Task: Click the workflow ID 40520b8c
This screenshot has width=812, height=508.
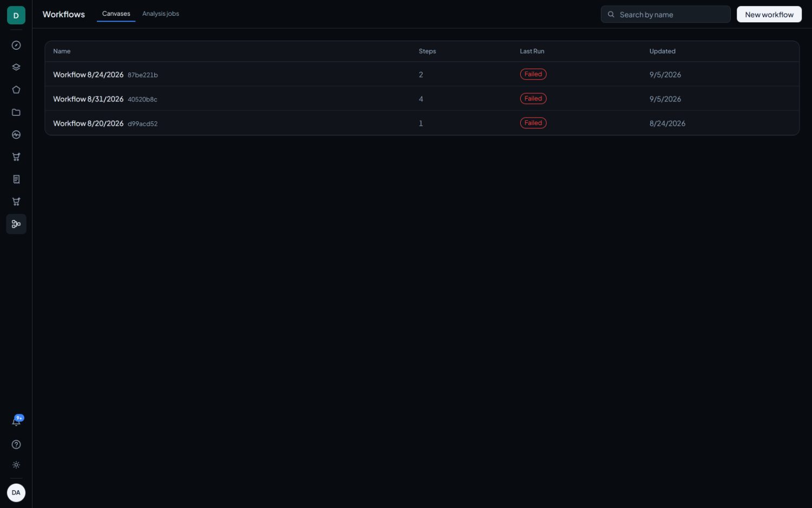Action: [142, 100]
